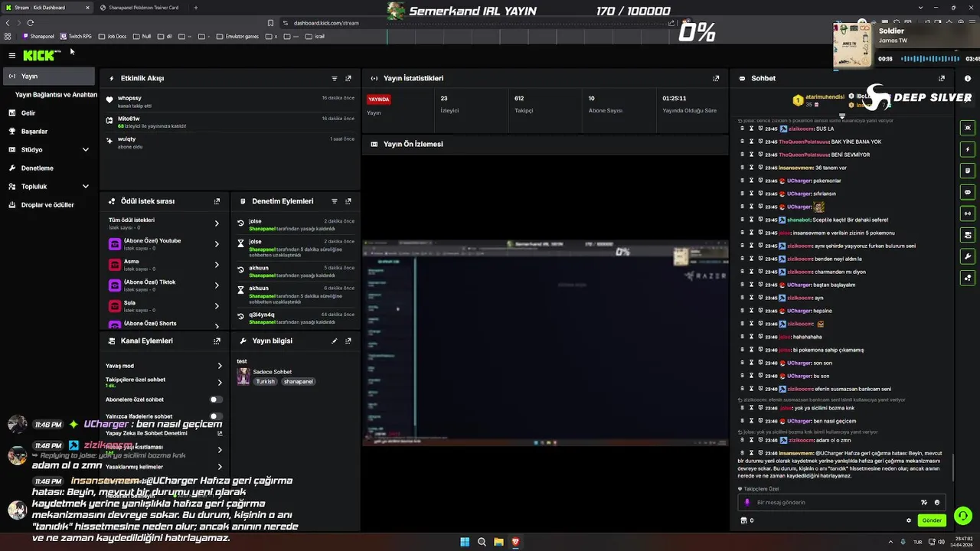Viewport: 980px width, 551px height.
Task: Click the chat command slash icon
Action: (x=924, y=503)
